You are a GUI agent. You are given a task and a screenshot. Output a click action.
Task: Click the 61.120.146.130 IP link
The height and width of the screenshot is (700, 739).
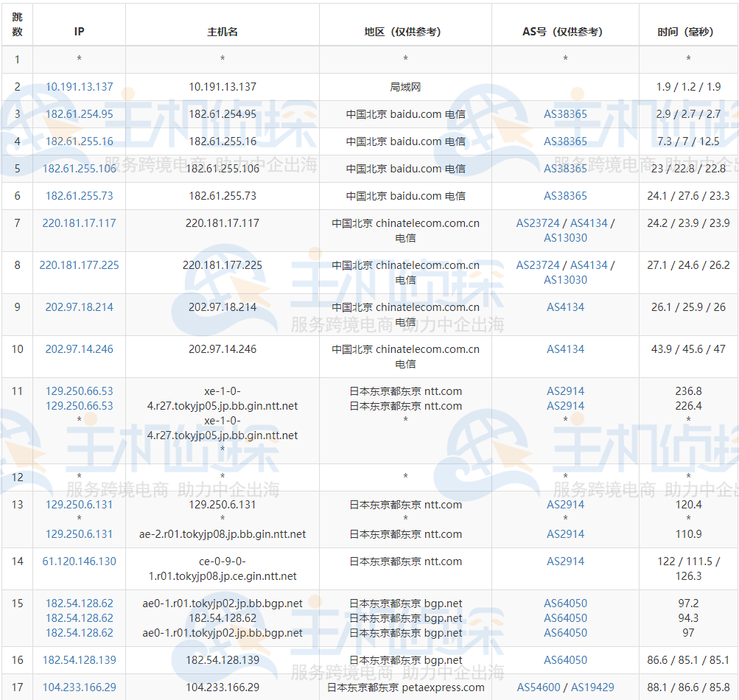coord(79,561)
